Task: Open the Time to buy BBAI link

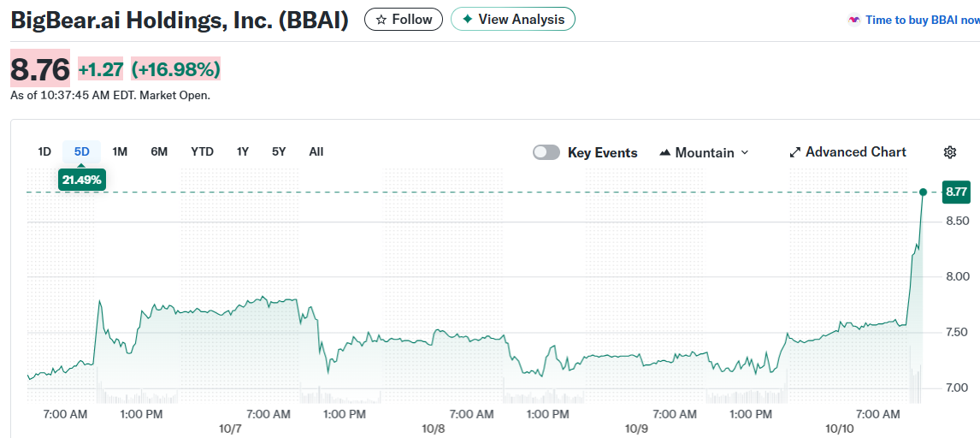Action: pyautogui.click(x=922, y=20)
